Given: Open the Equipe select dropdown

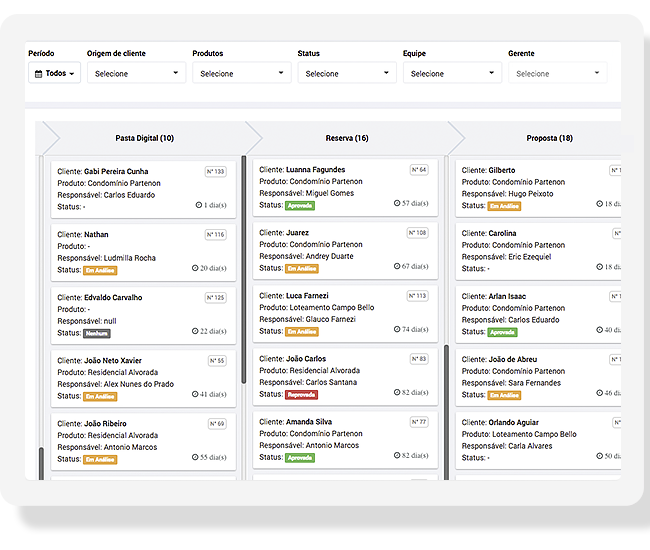Looking at the screenshot, I should click(452, 73).
